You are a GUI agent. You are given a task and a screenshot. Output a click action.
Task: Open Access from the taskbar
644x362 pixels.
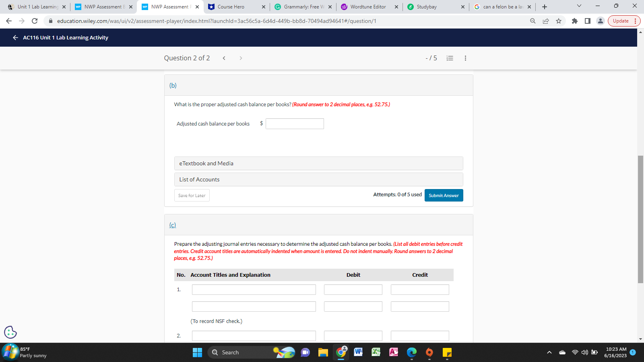tap(394, 352)
